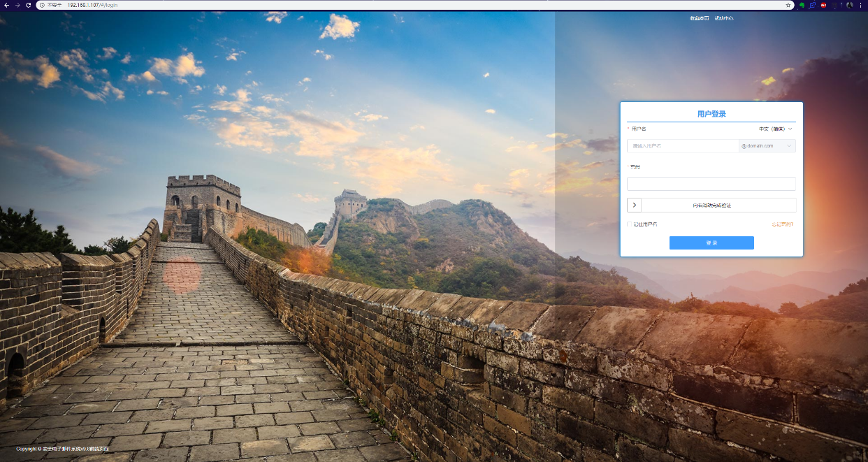
Task: Open the browser profile avatar
Action: click(x=850, y=5)
